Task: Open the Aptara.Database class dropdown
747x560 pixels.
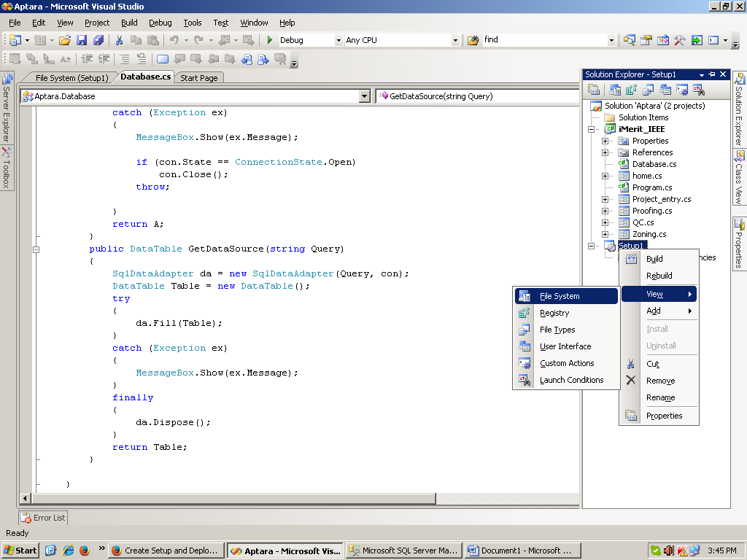Action: [365, 96]
